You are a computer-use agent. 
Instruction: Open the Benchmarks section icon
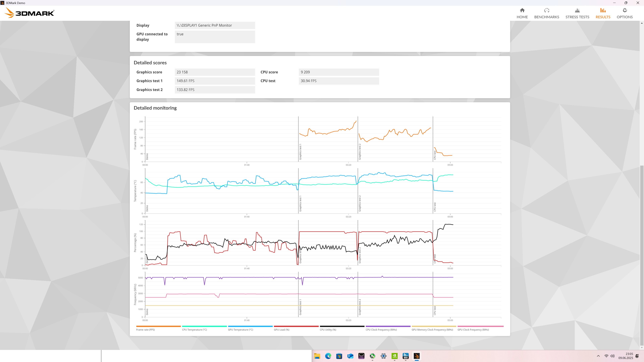547,11
